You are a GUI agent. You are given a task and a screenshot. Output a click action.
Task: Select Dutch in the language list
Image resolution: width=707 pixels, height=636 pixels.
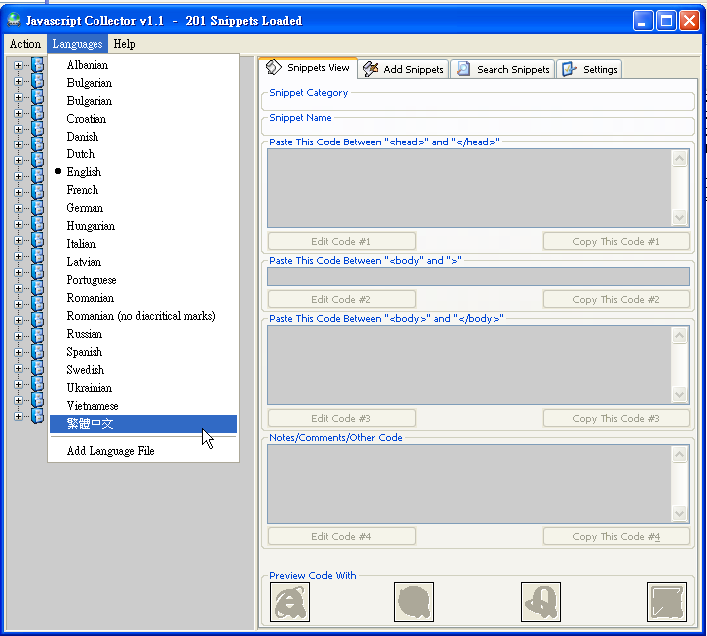[x=143, y=154]
